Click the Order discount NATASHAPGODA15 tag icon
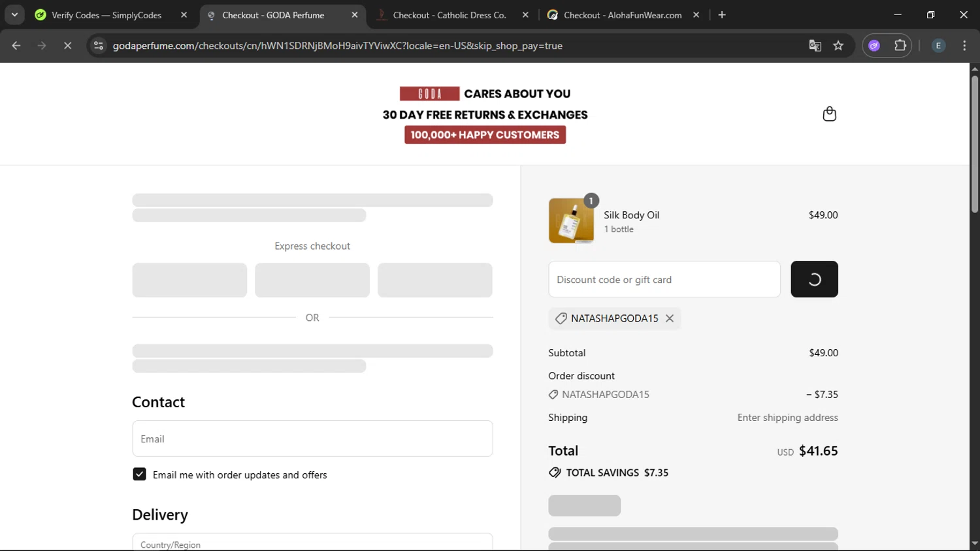The height and width of the screenshot is (551, 980). pos(553,395)
